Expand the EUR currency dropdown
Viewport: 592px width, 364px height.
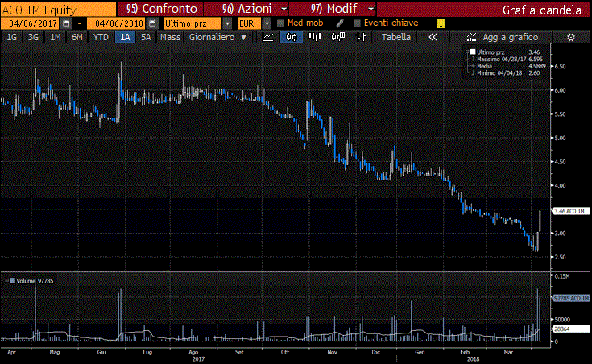[266, 23]
